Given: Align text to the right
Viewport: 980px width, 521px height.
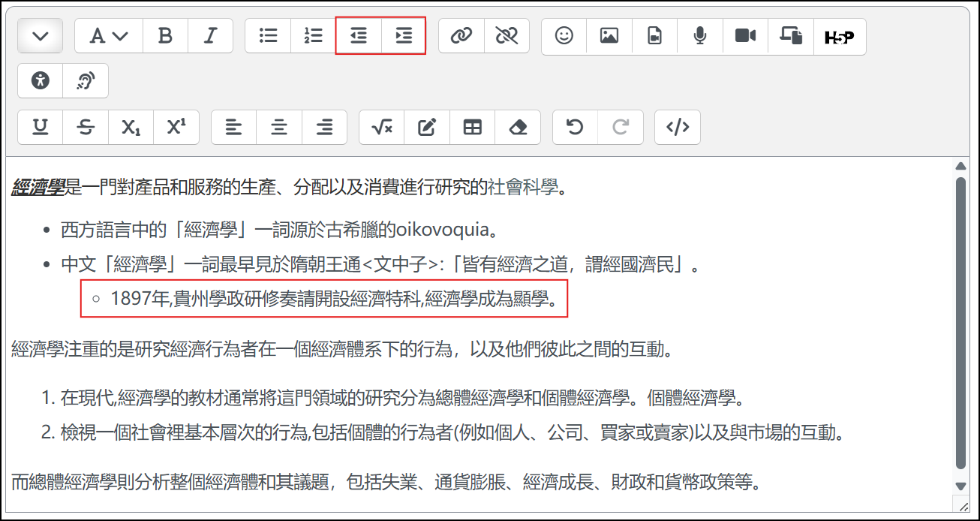Looking at the screenshot, I should point(324,127).
